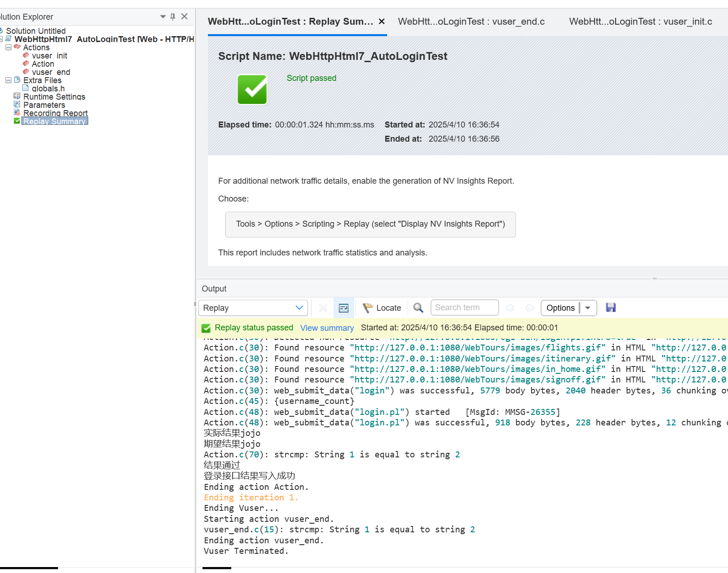728x573 pixels.
Task: Click the in_home.gif URL in output
Action: (478, 369)
